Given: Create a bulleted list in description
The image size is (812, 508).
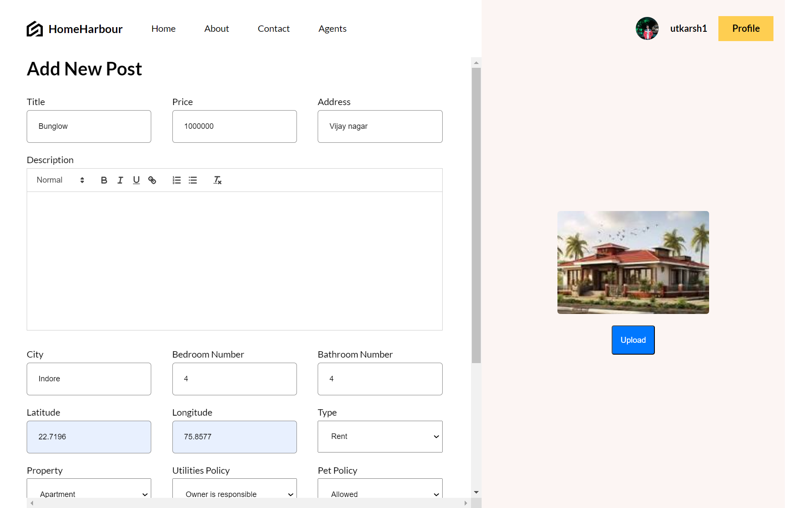Looking at the screenshot, I should point(193,180).
